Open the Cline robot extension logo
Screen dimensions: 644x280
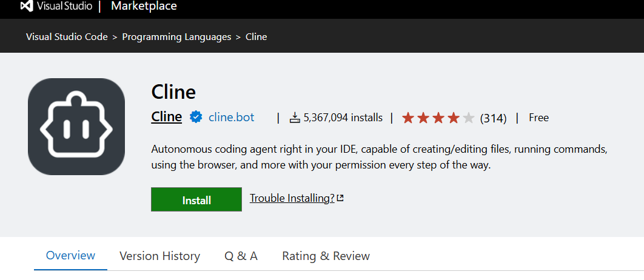(x=76, y=127)
